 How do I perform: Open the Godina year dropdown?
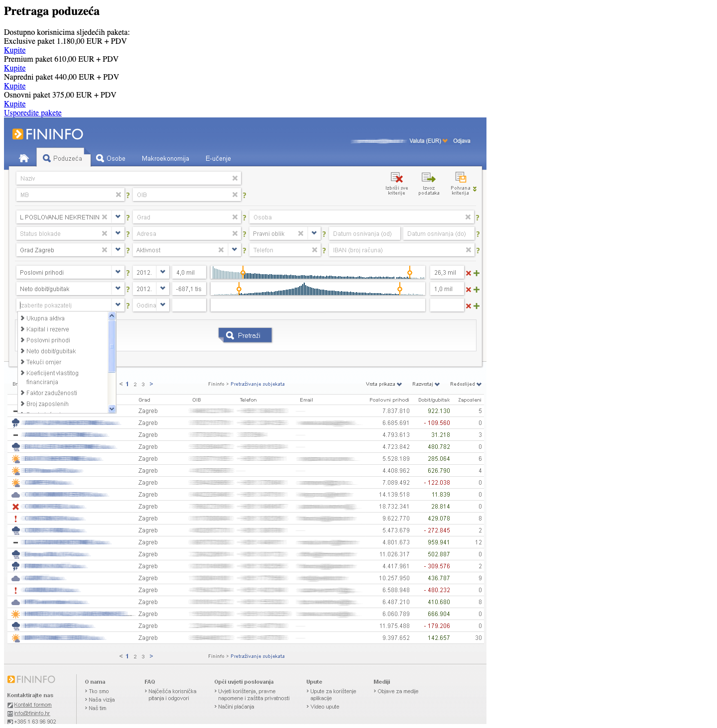tap(163, 305)
